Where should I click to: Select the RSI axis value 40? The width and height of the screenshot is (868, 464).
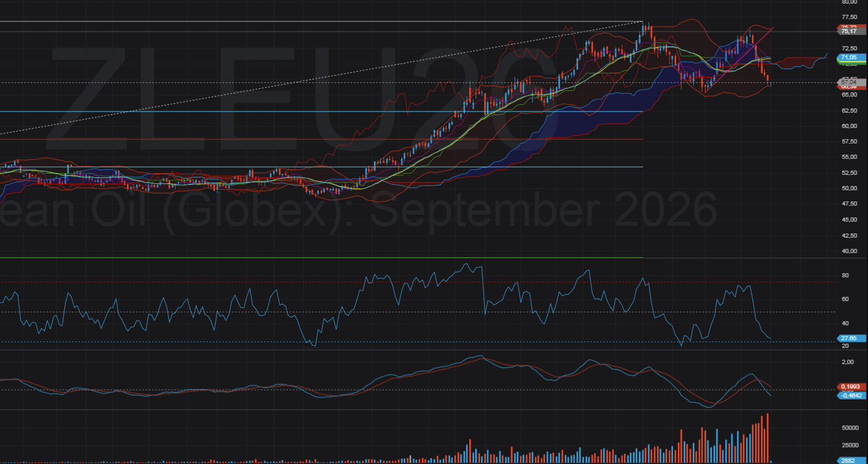(845, 324)
